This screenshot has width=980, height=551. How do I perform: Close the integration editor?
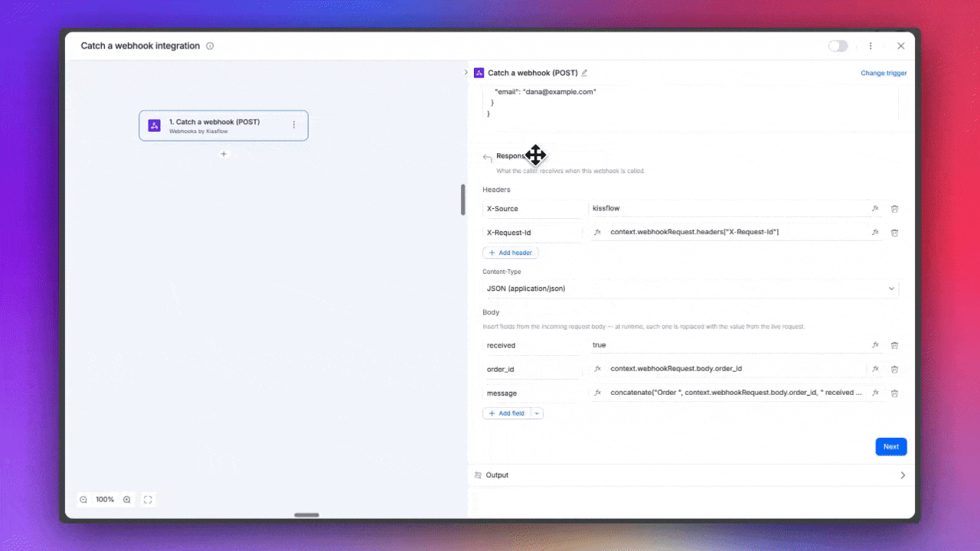901,46
